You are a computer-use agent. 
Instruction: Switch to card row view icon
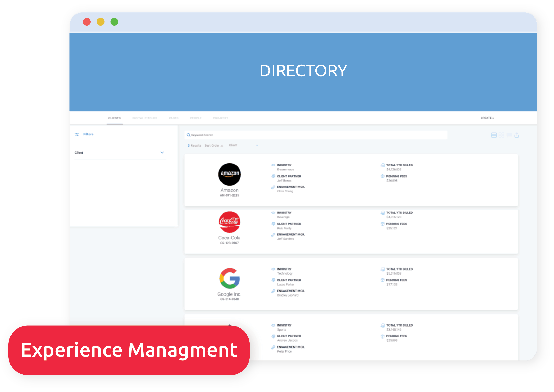coord(494,135)
